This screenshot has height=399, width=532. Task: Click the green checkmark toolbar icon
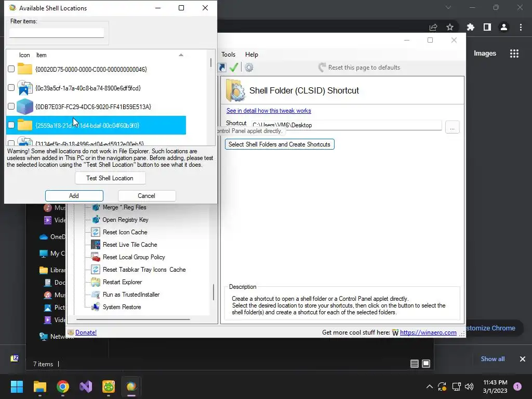point(234,67)
